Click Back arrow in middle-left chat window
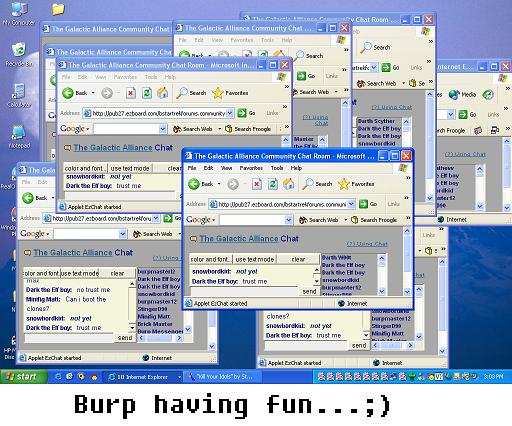Image resolution: width=512 pixels, height=426 pixels. 68,93
